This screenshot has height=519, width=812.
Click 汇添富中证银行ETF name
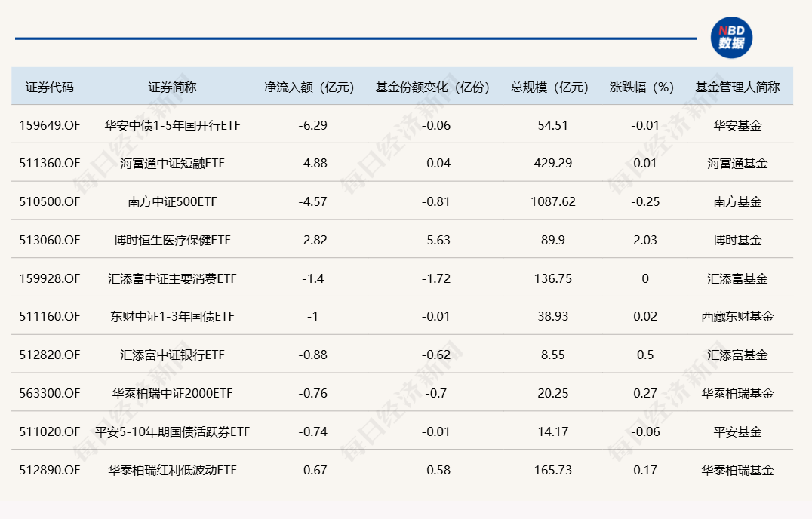tap(173, 355)
